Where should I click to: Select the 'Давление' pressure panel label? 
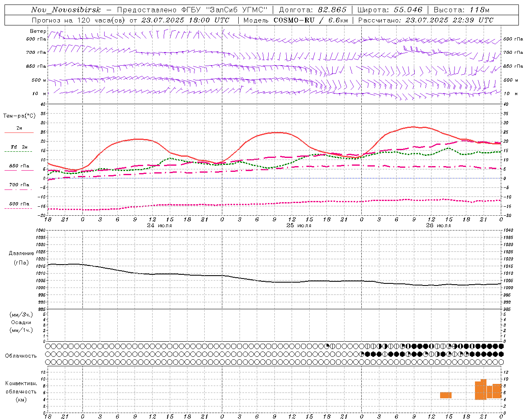[21, 253]
